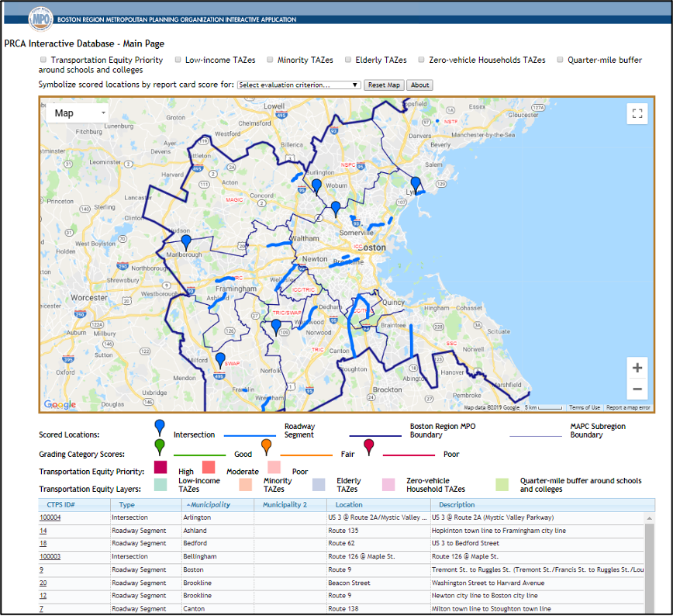Click the Location column header
Image resolution: width=673 pixels, height=616 pixels.
[349, 505]
